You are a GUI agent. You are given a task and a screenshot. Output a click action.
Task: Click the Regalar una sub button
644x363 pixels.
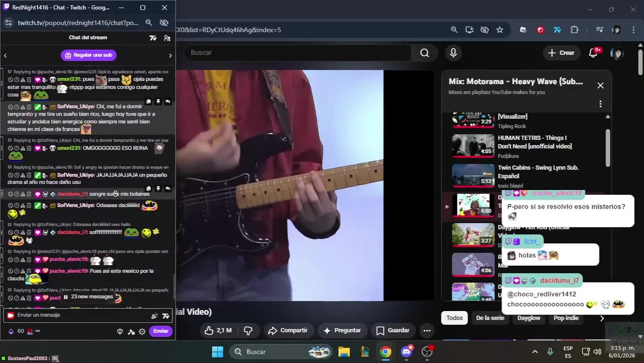pyautogui.click(x=89, y=55)
